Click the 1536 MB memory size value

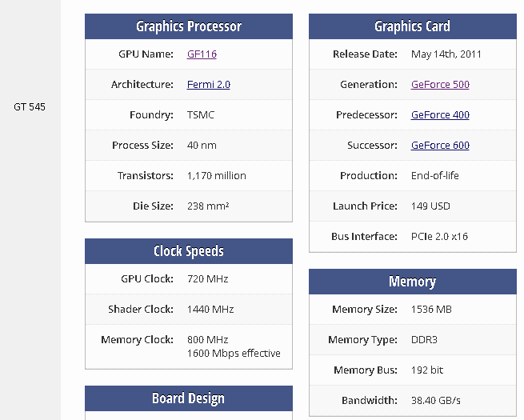click(431, 310)
